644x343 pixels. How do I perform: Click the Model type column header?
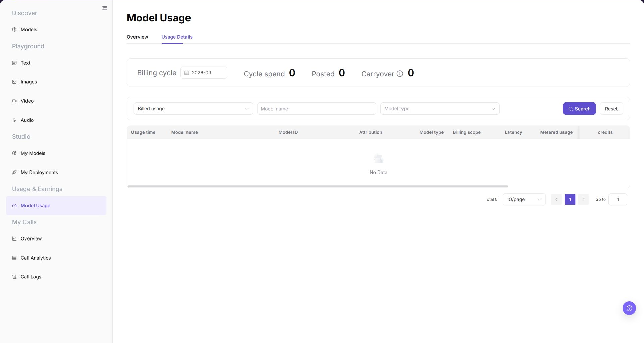click(x=431, y=132)
